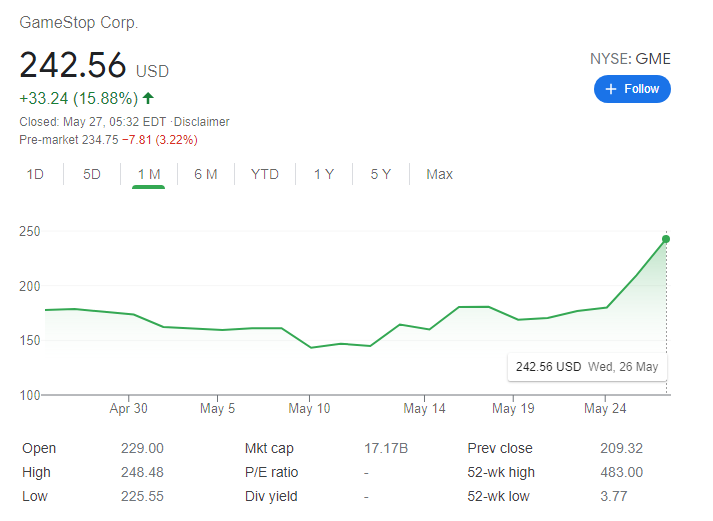
Task: Click the May 24 axis label
Action: click(605, 408)
